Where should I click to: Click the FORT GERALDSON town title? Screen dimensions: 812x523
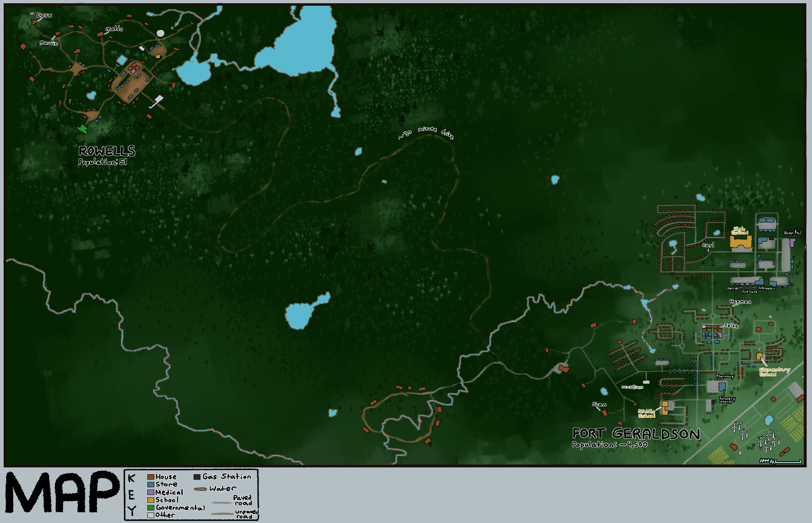[636, 434]
